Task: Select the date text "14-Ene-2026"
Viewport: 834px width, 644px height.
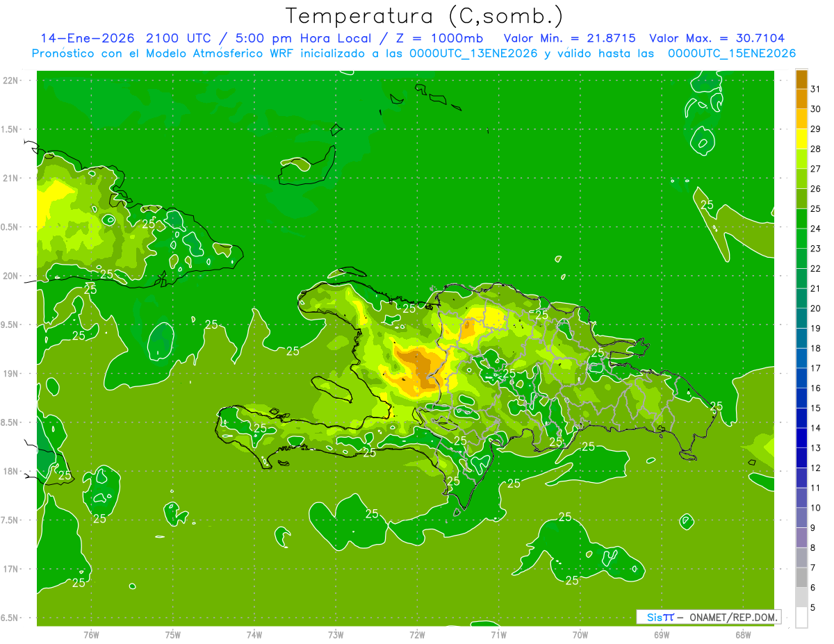Action: (x=87, y=38)
